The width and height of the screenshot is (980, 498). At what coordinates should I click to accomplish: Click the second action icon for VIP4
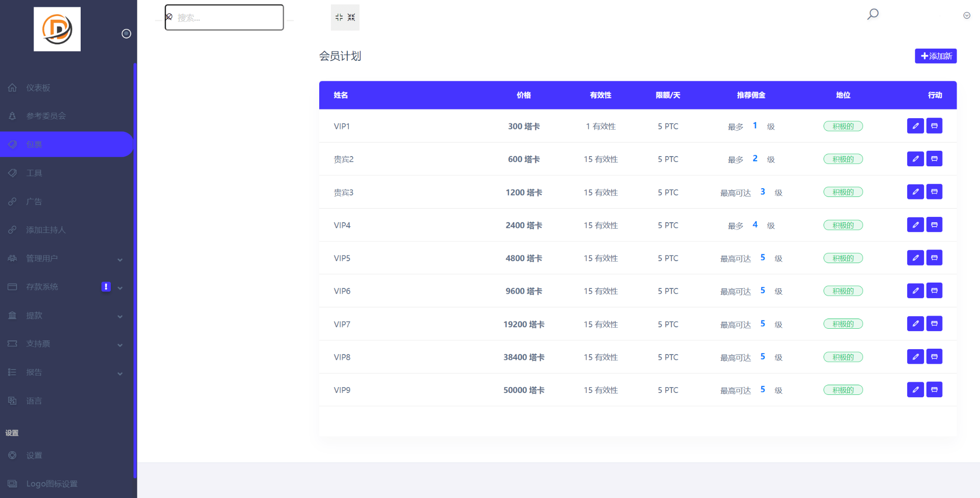tap(934, 225)
